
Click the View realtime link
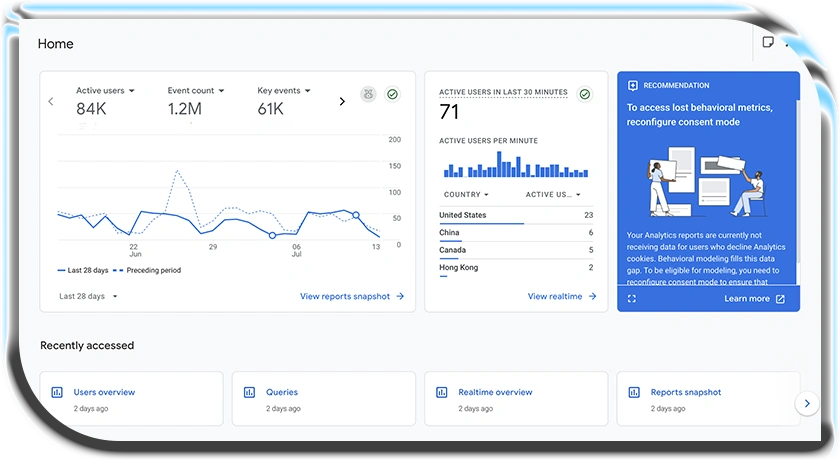(x=561, y=296)
